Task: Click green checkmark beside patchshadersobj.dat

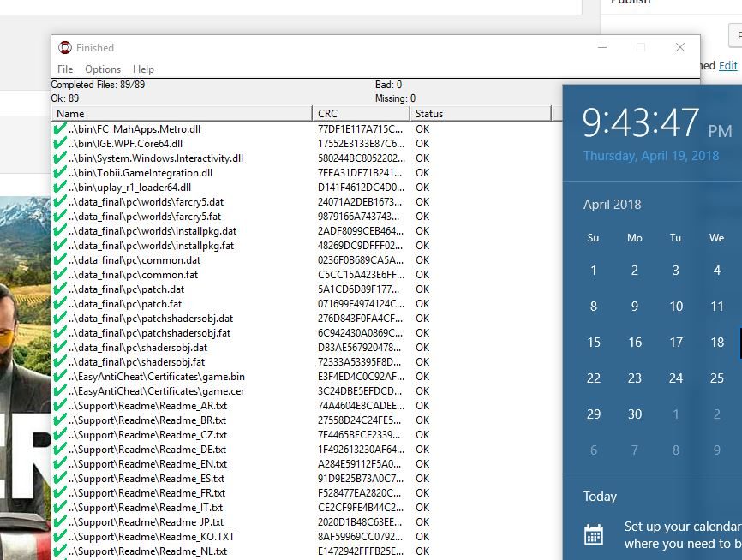Action: [60, 319]
